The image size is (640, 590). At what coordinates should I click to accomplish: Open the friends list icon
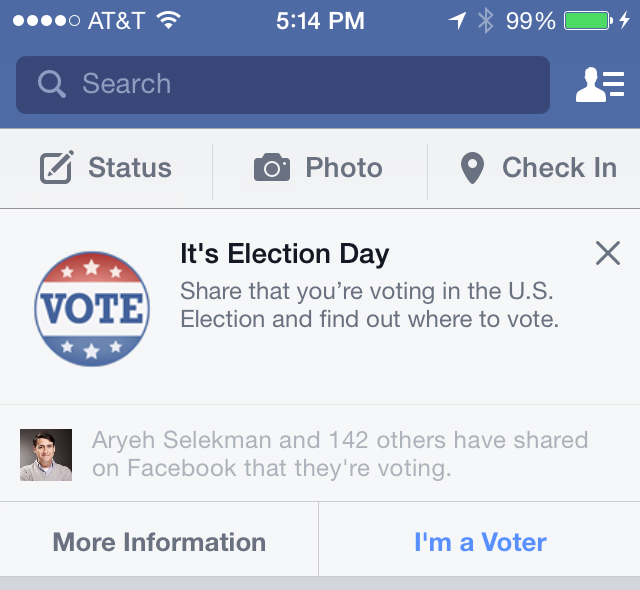[x=599, y=85]
